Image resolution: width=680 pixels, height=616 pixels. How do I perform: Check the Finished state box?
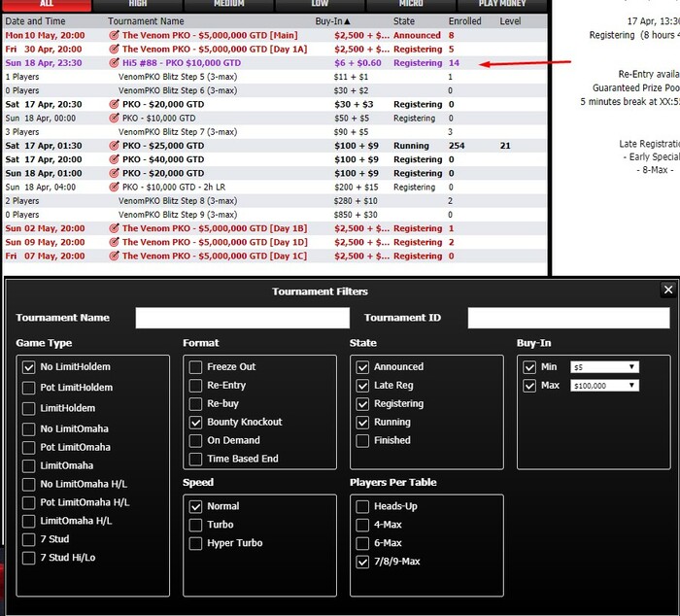click(362, 440)
